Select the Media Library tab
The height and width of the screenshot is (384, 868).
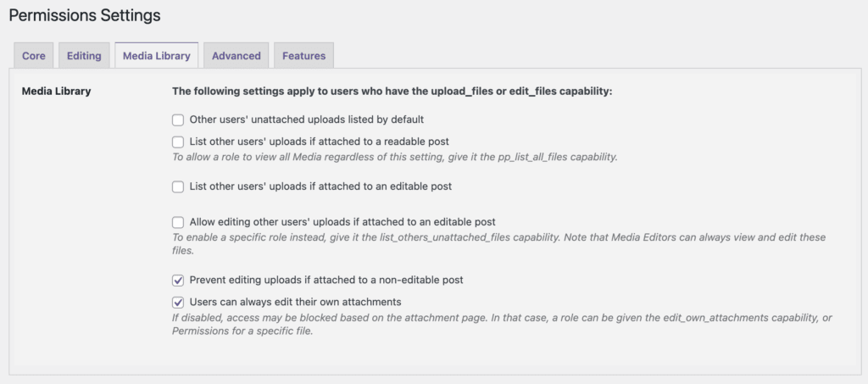point(157,56)
